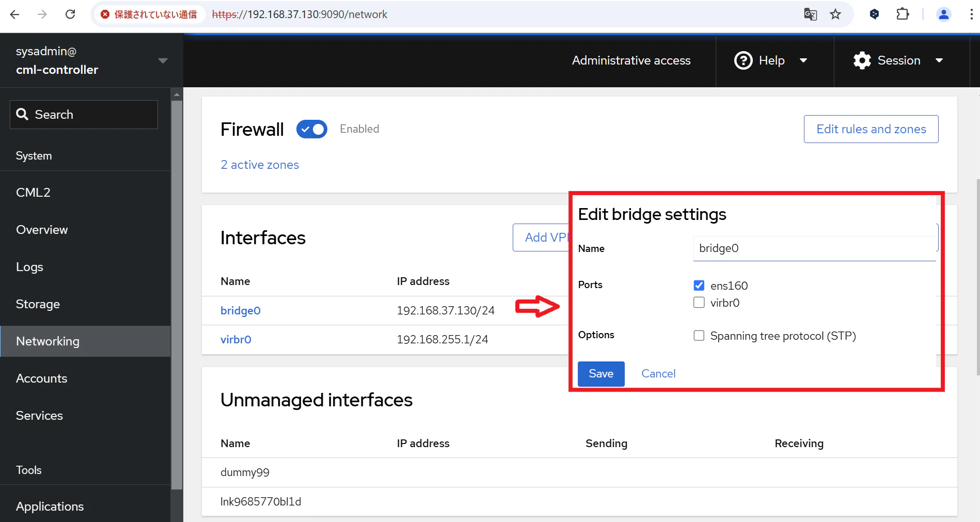Viewport: 980px width, 522px height.
Task: Click Edit rules and zones button
Action: [x=871, y=129]
